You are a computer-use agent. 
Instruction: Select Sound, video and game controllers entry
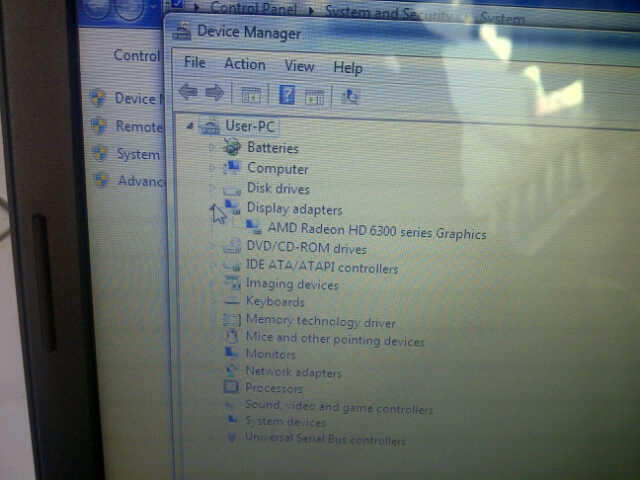point(339,407)
